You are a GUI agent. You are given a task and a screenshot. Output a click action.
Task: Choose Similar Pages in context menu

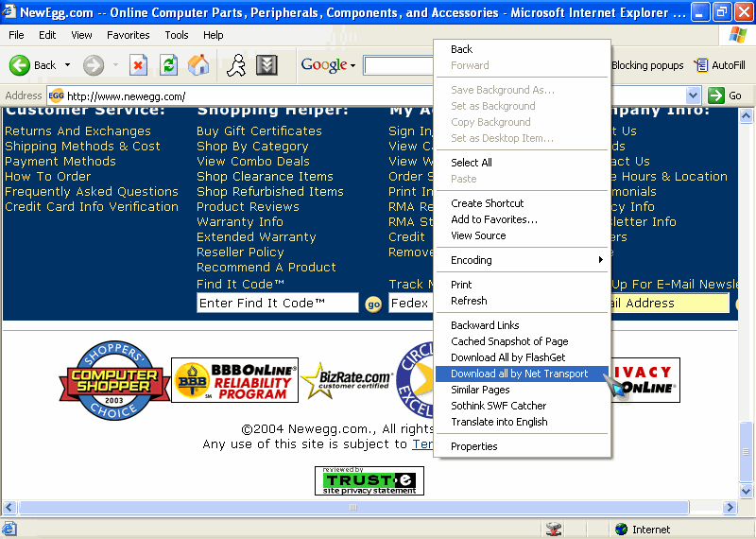(x=524, y=390)
